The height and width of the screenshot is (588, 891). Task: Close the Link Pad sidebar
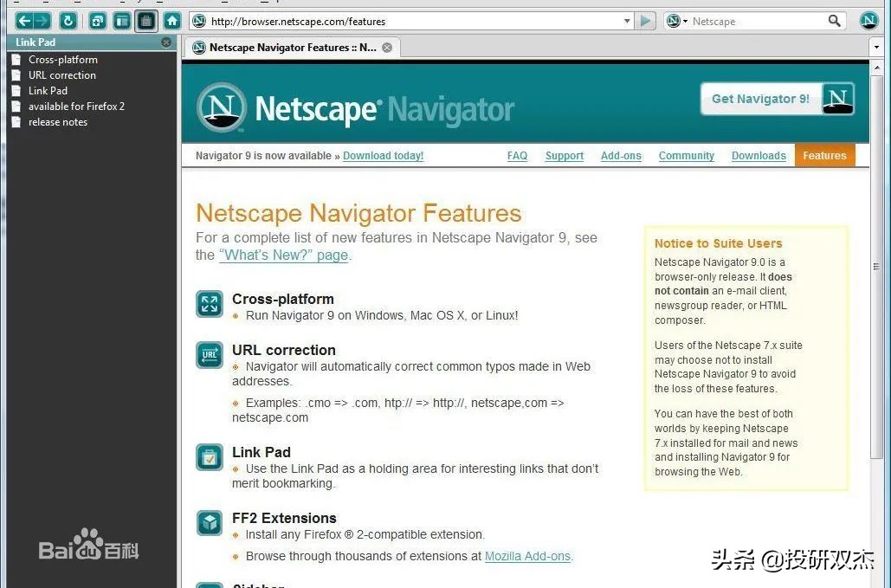(166, 42)
